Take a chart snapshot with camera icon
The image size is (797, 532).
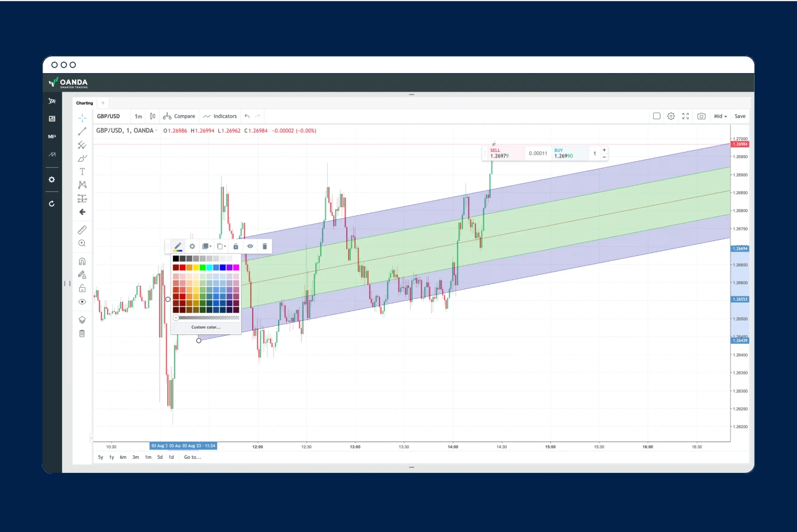(x=701, y=116)
